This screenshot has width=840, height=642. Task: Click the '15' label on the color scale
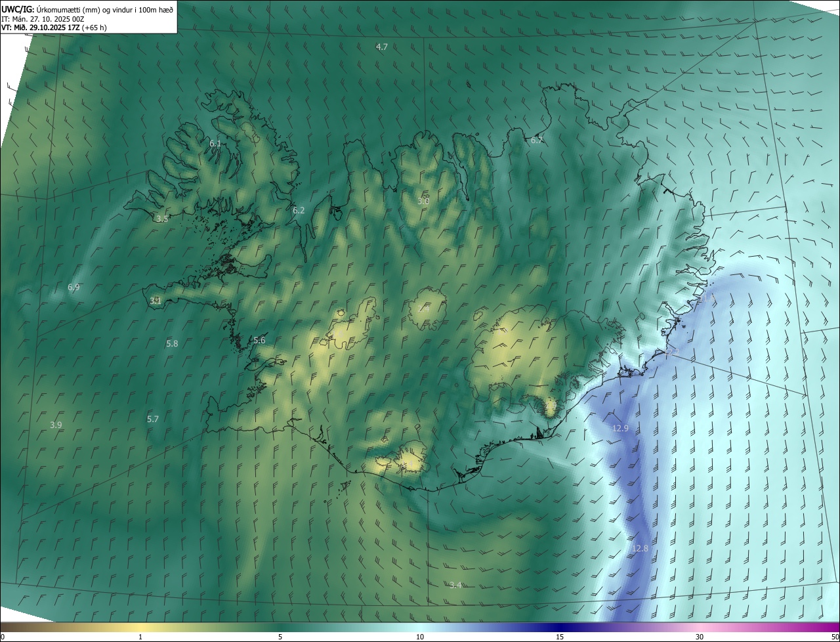[560, 637]
